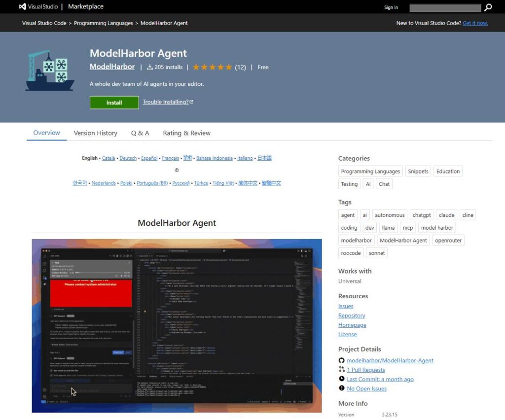Switch language to Polski

126,183
